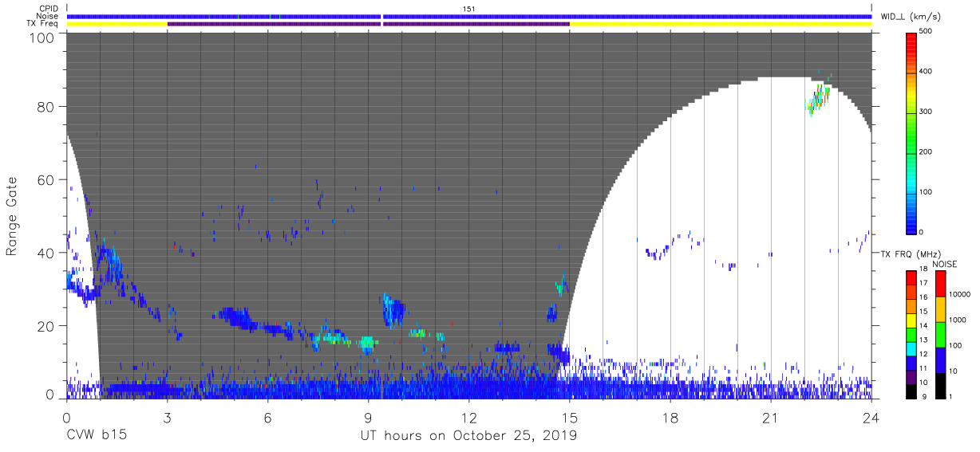Click the CVW b15 radar beam label

96,436
